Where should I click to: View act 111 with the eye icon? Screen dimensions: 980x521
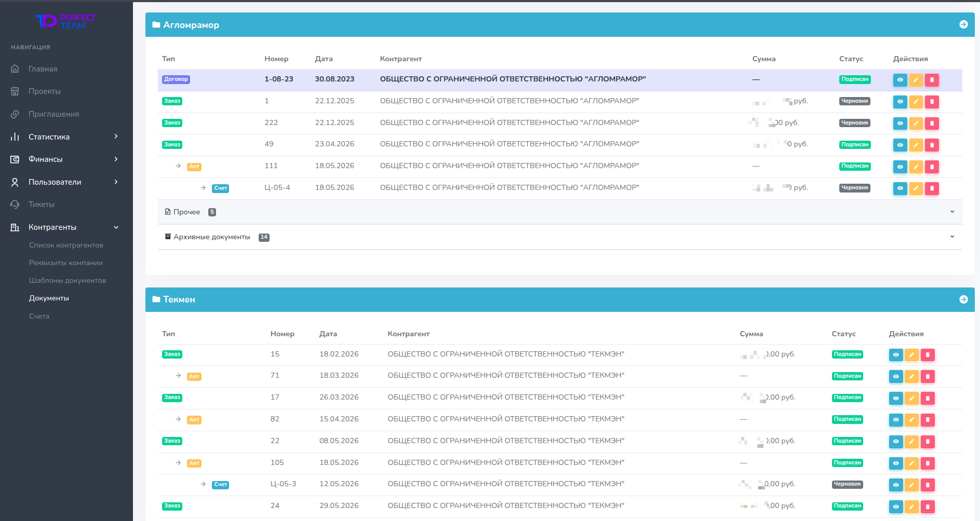[x=900, y=167]
